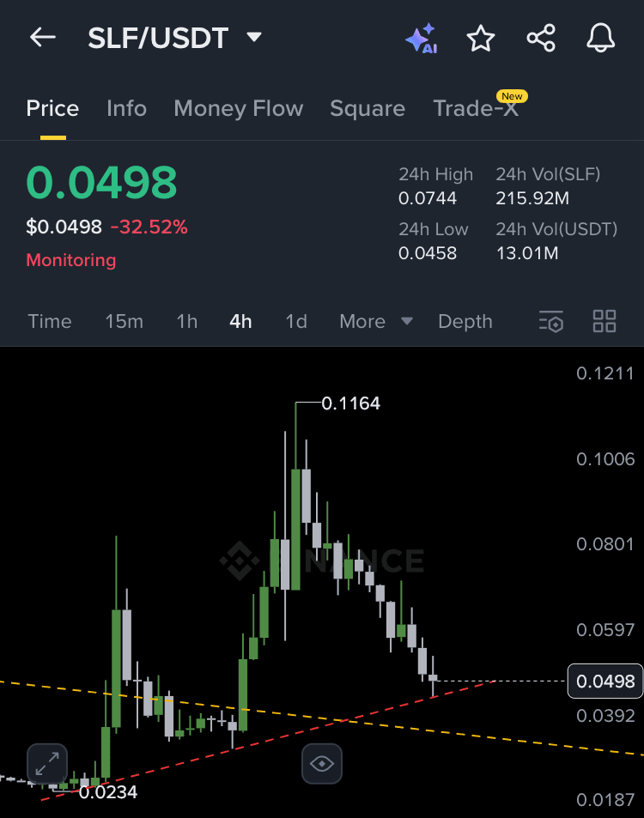This screenshot has width=644, height=818.
Task: Open the chart layout grid icon
Action: [605, 321]
